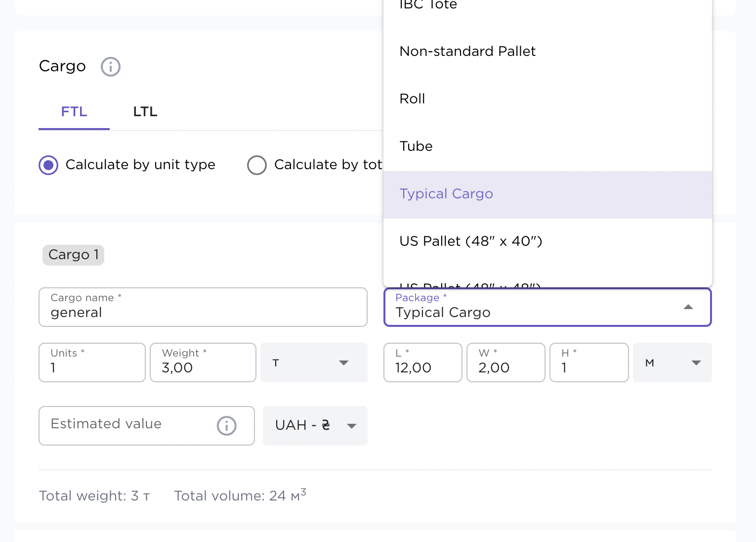This screenshot has height=542, width=756.
Task: Edit the H height field
Action: (589, 362)
